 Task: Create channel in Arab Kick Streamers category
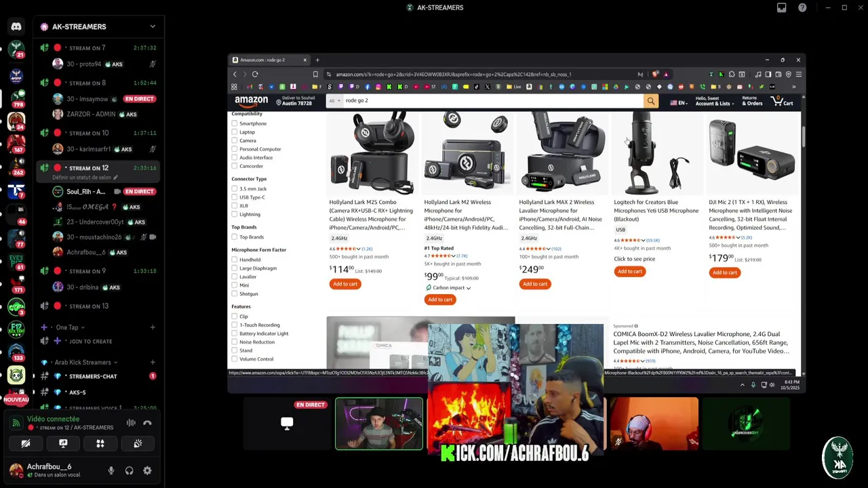tap(153, 363)
